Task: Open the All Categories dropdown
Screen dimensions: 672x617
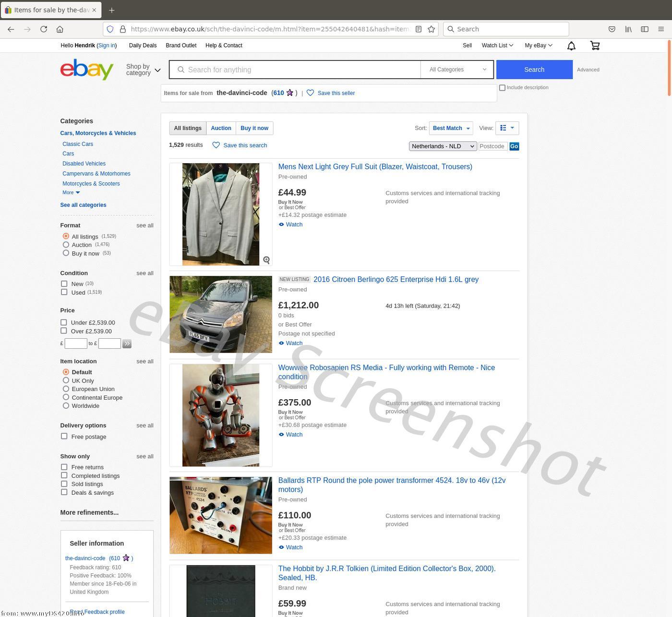Action: click(457, 70)
